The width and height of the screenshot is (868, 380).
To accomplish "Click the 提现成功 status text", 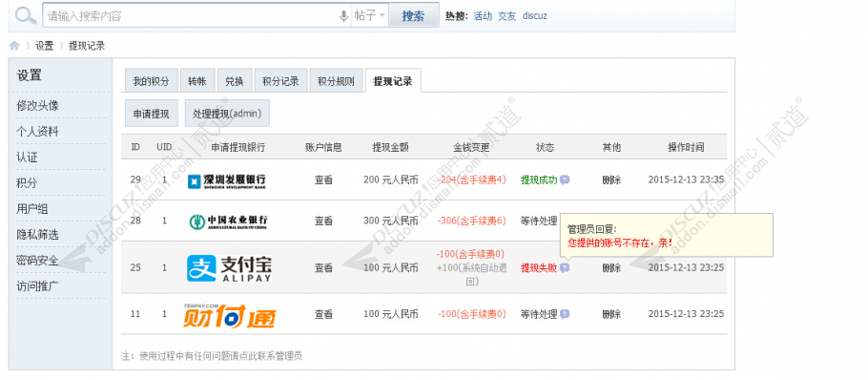I will pyautogui.click(x=539, y=180).
